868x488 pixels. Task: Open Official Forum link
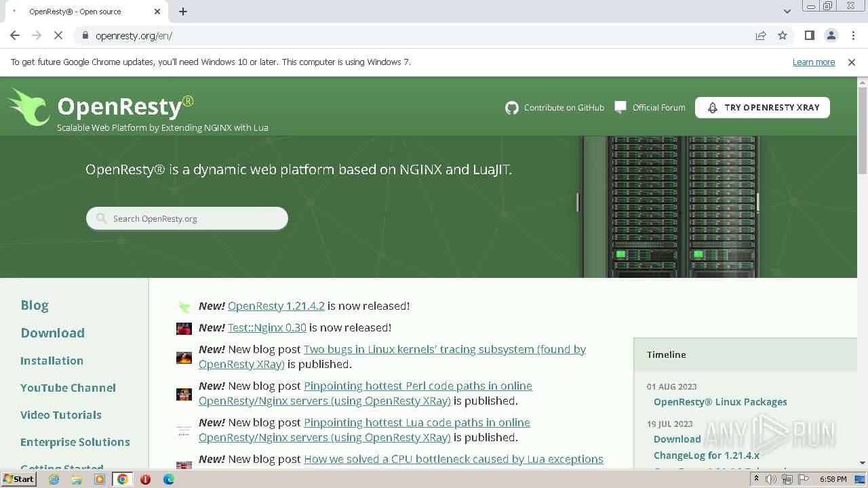(x=658, y=108)
